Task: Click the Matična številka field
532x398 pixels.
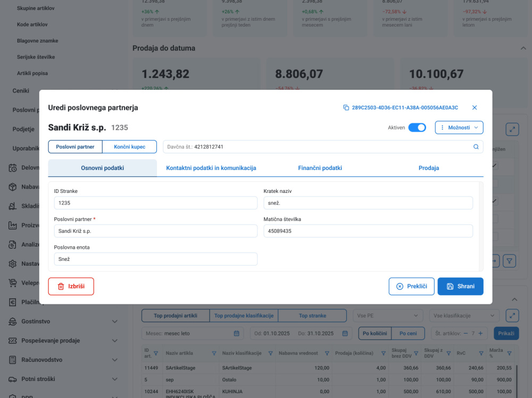Action: (368, 231)
